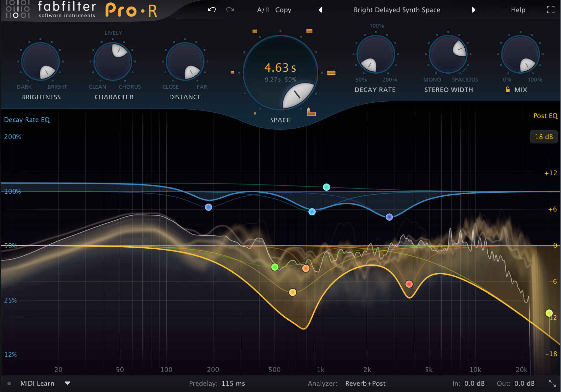Click the Undo arrow icon
Viewport: 561px width, 392px height.
click(x=212, y=10)
